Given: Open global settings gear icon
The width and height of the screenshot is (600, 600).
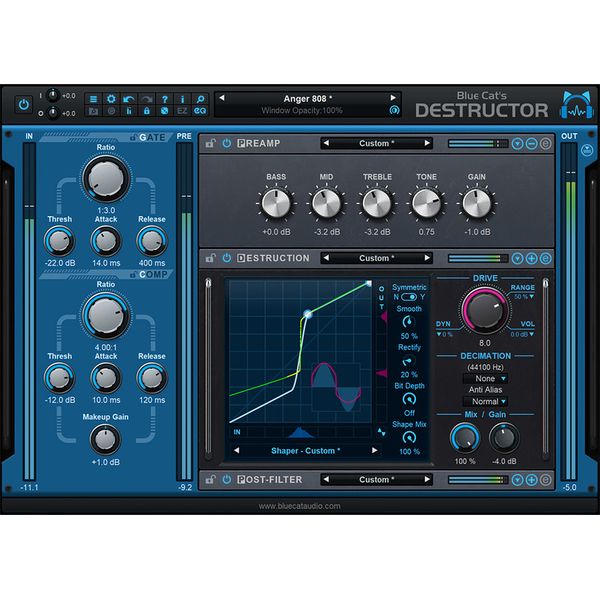Looking at the screenshot, I should pyautogui.click(x=111, y=99).
